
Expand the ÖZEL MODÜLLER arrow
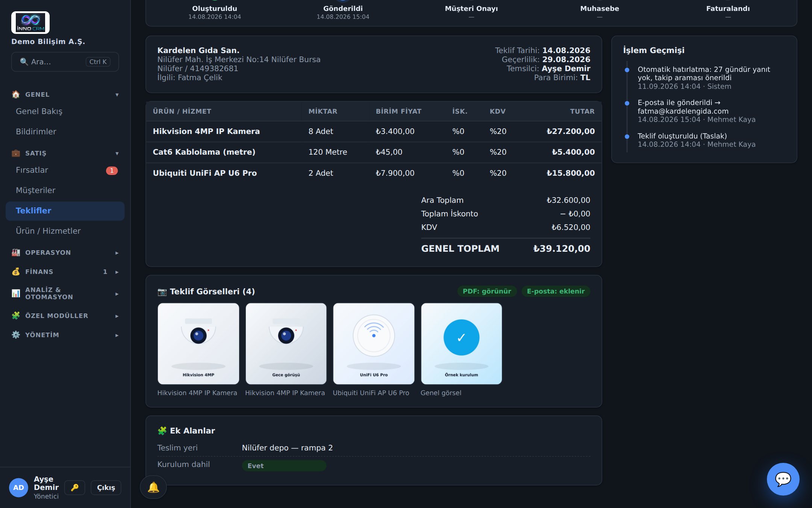point(117,316)
